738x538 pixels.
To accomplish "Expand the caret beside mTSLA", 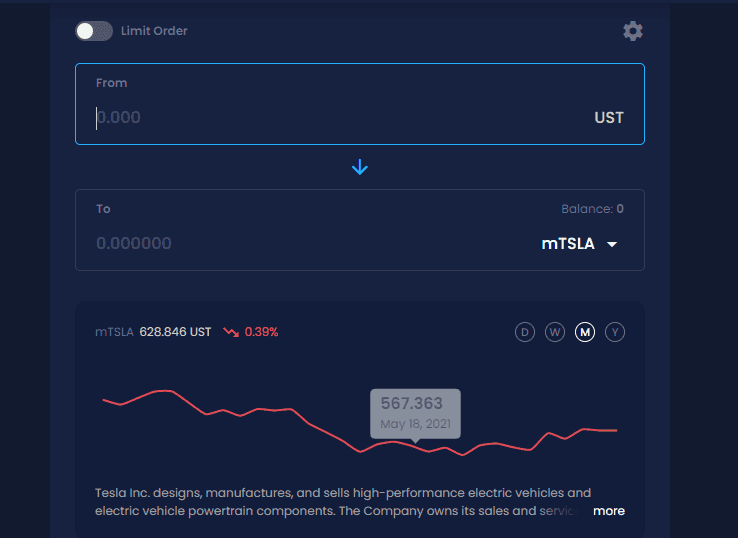I will click(612, 244).
